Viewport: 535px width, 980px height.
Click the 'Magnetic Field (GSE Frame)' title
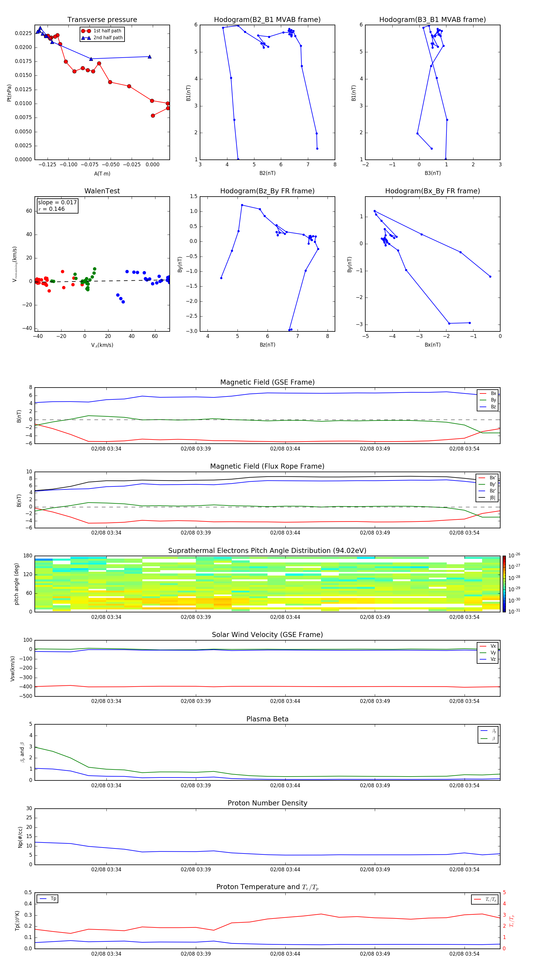click(267, 382)
